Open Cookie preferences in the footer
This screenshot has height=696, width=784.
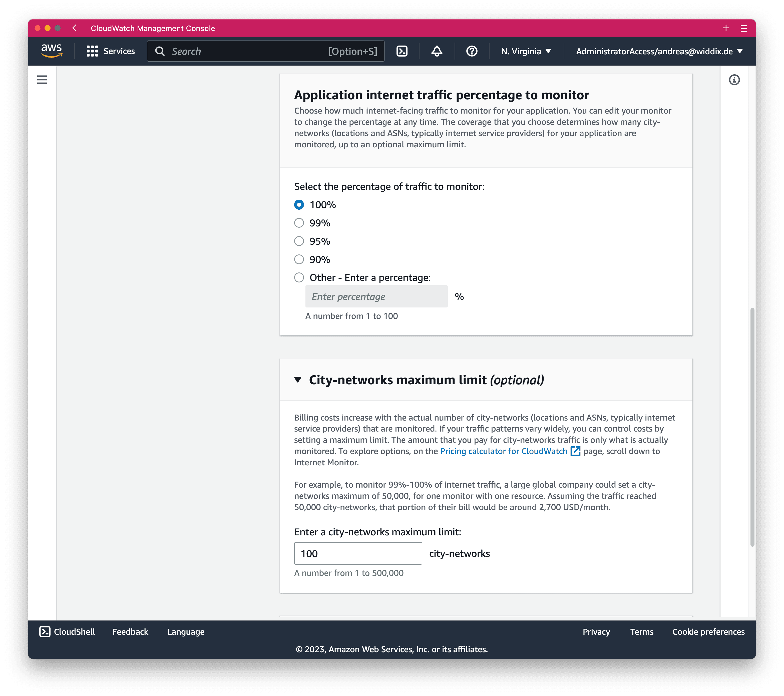coord(708,632)
